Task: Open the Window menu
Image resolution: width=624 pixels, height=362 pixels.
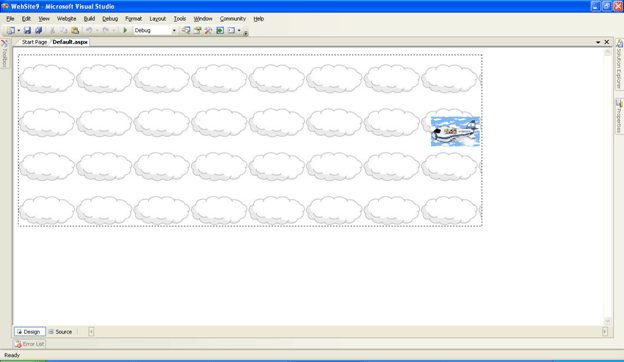Action: tap(203, 19)
